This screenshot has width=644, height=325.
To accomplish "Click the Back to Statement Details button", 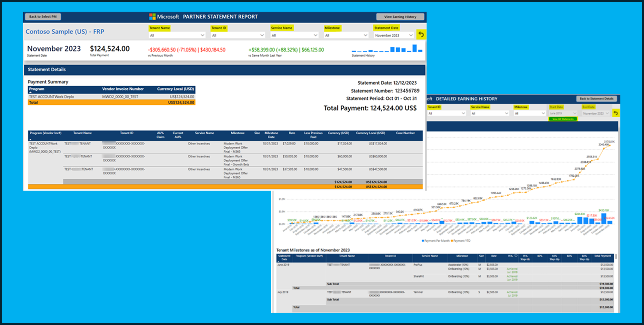I will coord(596,98).
